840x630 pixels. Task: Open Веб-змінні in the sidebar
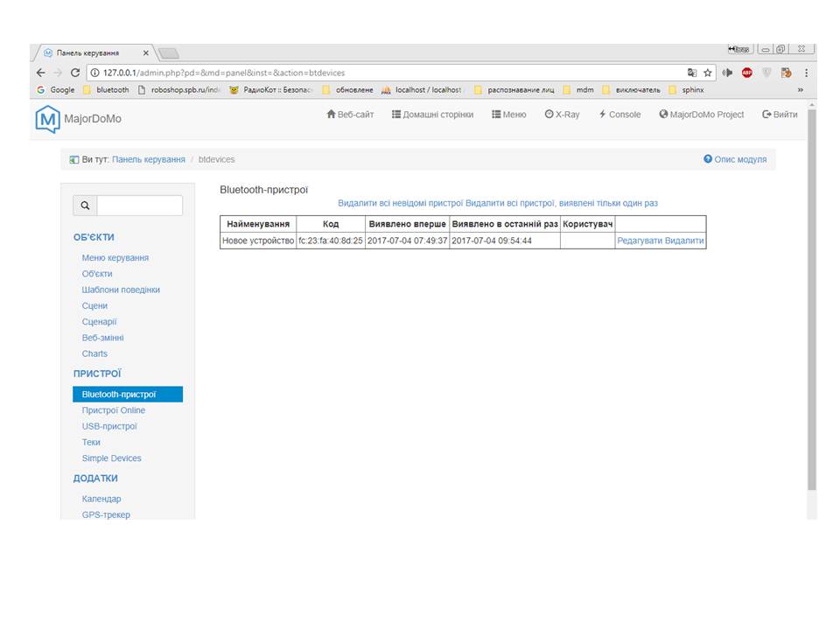(103, 338)
